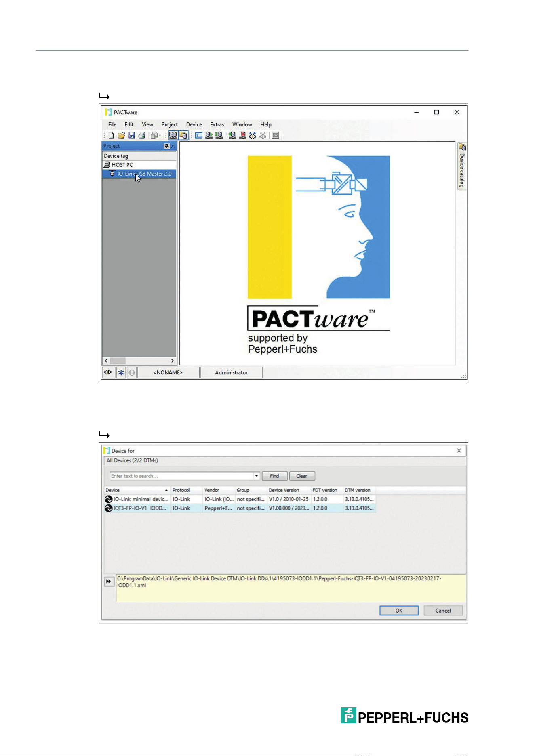Viewport: 535px width, 756px height.
Task: Click the Connect device toolbar icon
Action: (232, 135)
